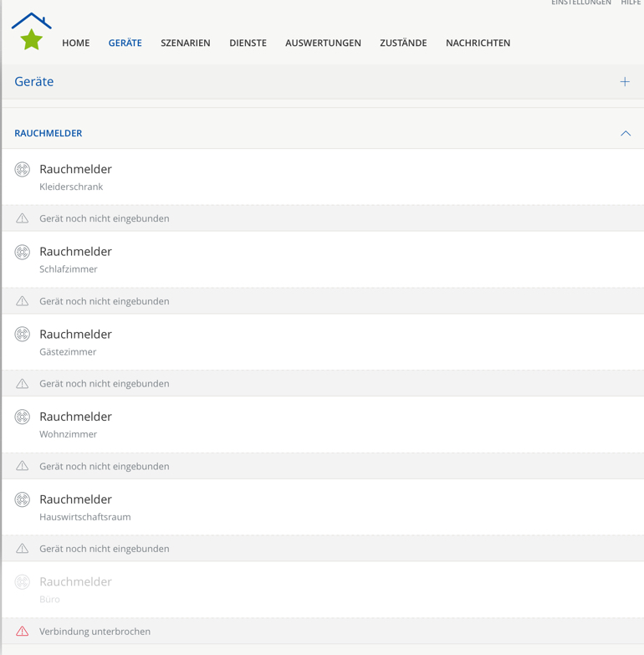Click smoke detector icon for Kleiderschrank
644x655 pixels.
[23, 170]
